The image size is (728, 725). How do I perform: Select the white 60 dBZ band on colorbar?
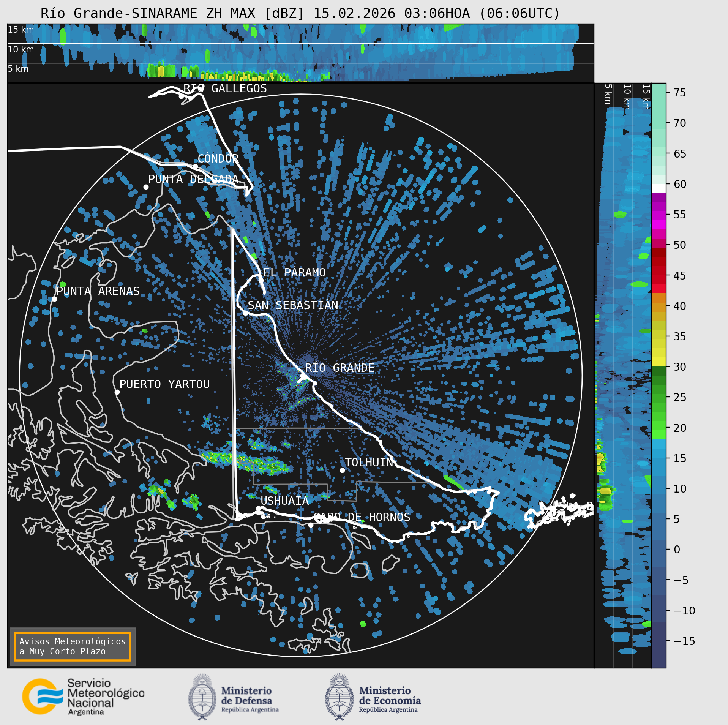pos(659,188)
